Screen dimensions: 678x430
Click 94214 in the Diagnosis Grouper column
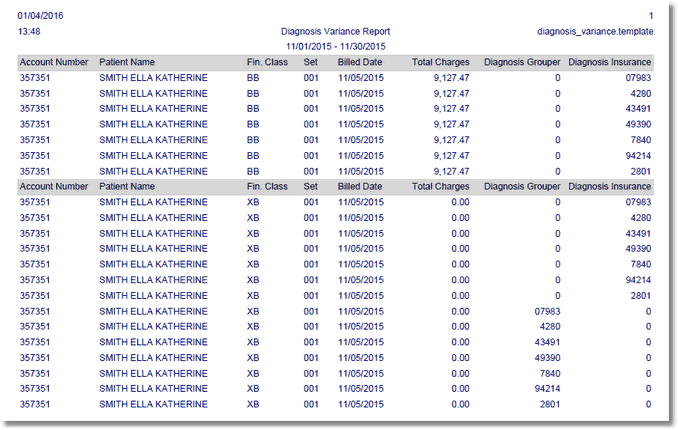point(547,389)
